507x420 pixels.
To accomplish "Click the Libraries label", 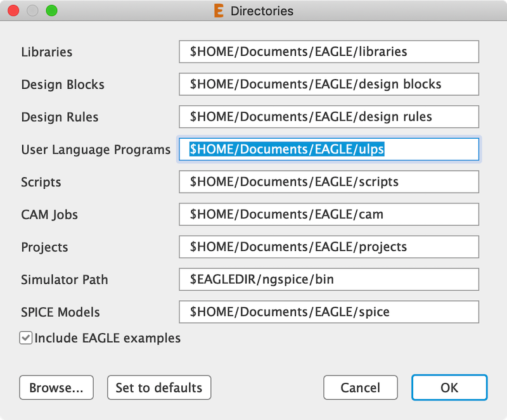I will (47, 52).
